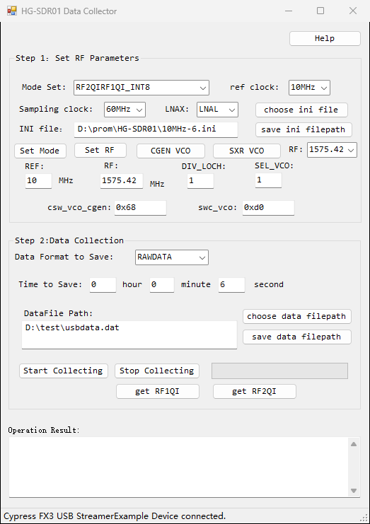
Task: Select the RF 1575.42 MHz input field
Action: [x=121, y=181]
